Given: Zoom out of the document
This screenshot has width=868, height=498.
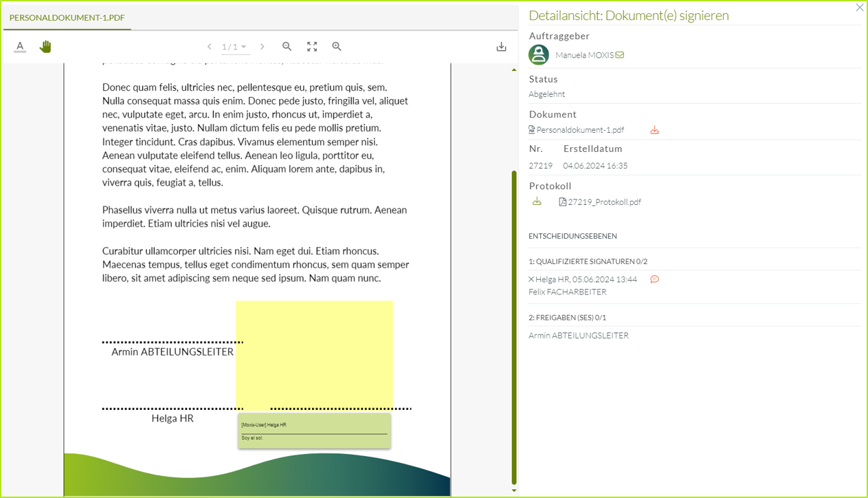Looking at the screenshot, I should pos(287,46).
